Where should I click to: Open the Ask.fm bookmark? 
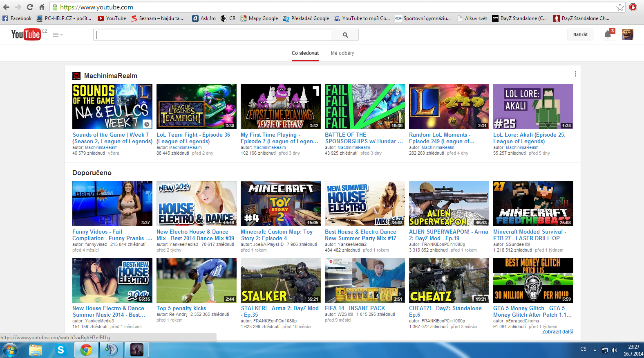tap(204, 18)
